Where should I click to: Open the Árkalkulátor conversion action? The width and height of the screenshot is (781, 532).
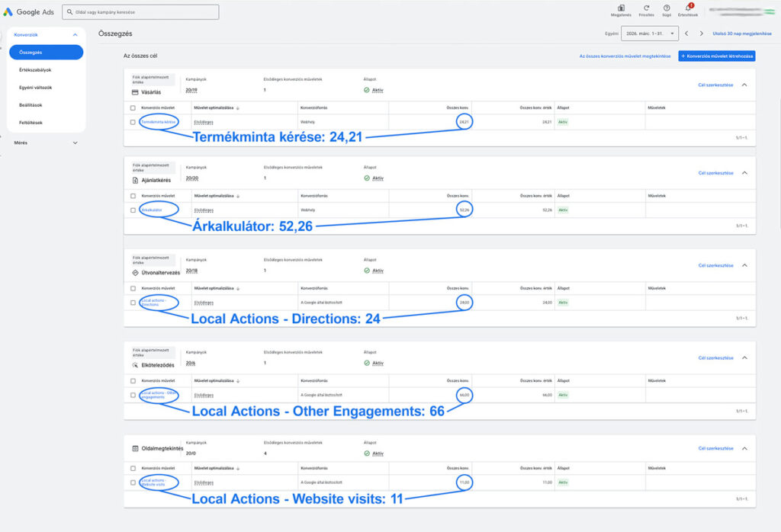coord(152,210)
